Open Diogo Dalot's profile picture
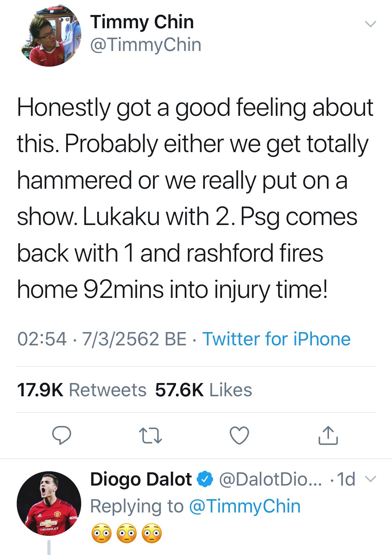Screen dimensions: 392x555 point(49,503)
